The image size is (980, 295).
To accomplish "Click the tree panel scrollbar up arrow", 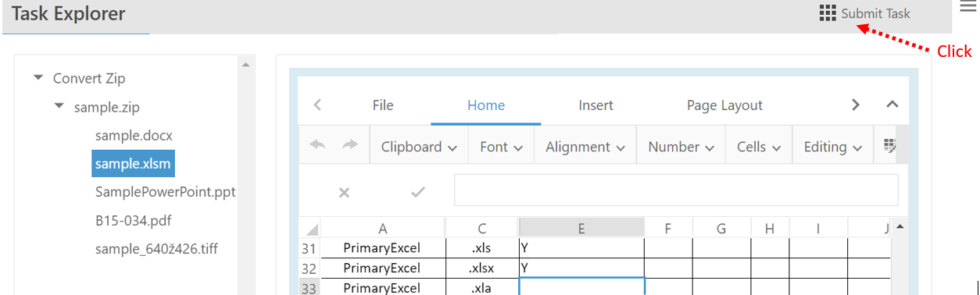I will [x=245, y=64].
